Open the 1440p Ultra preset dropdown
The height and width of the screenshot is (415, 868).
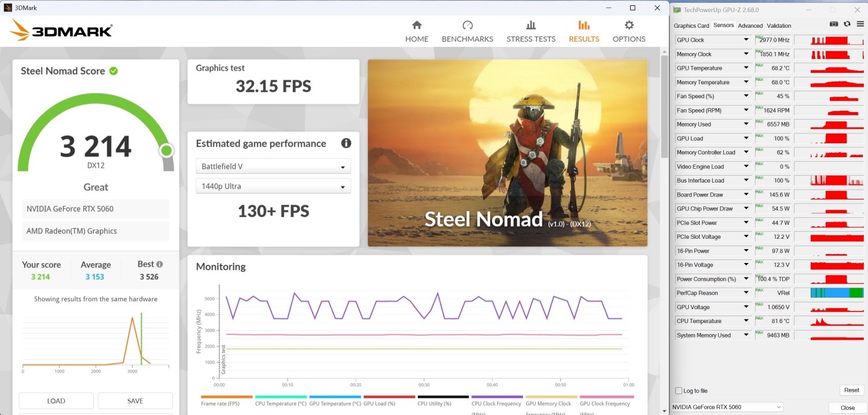[273, 186]
